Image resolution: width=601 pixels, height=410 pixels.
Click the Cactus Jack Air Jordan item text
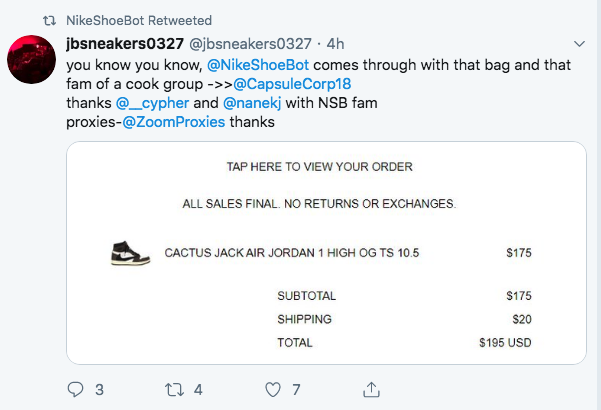point(292,253)
